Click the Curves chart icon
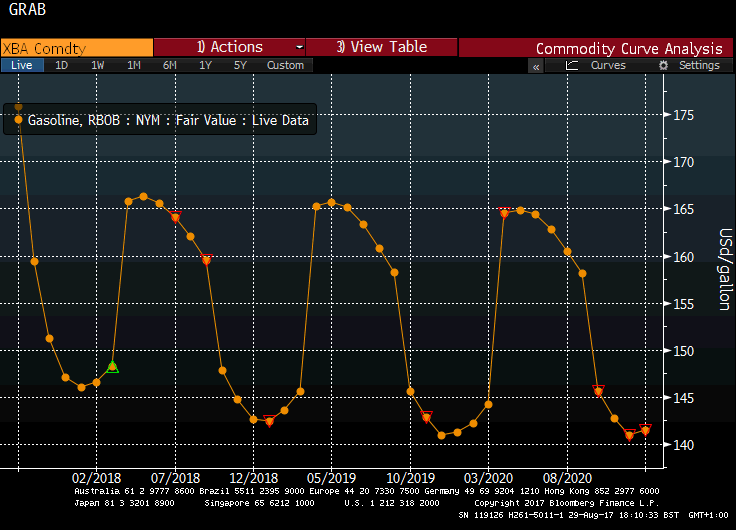The image size is (736, 530). pos(572,65)
